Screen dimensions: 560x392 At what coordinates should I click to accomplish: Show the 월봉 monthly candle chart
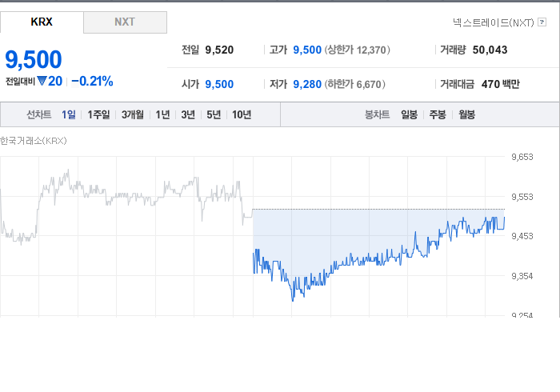[466, 114]
